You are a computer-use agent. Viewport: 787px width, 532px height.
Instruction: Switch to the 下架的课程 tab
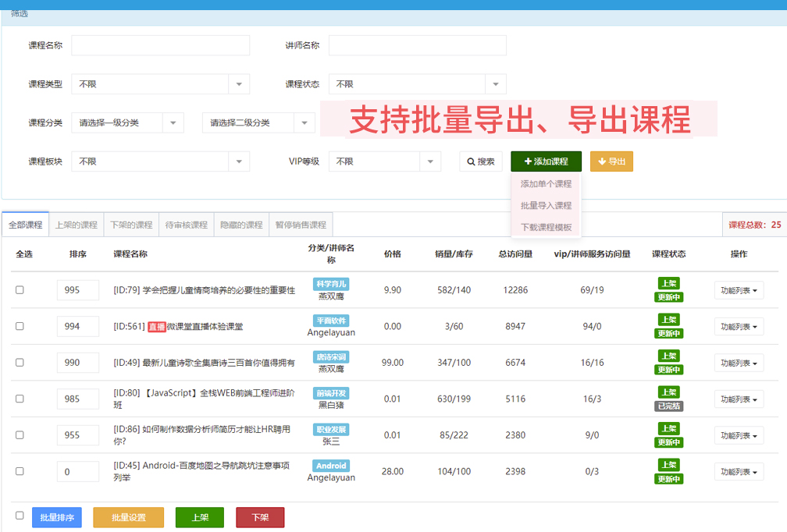(x=131, y=225)
